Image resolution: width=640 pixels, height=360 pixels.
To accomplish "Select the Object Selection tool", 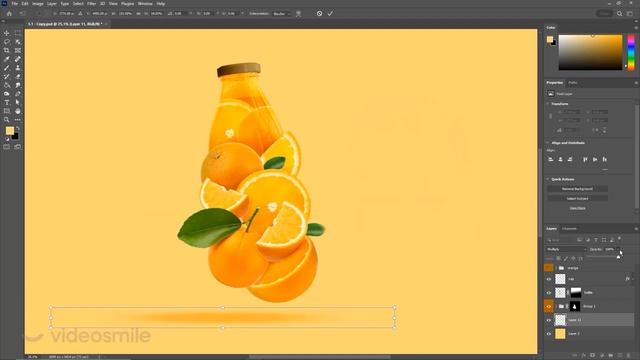I will click(x=18, y=42).
